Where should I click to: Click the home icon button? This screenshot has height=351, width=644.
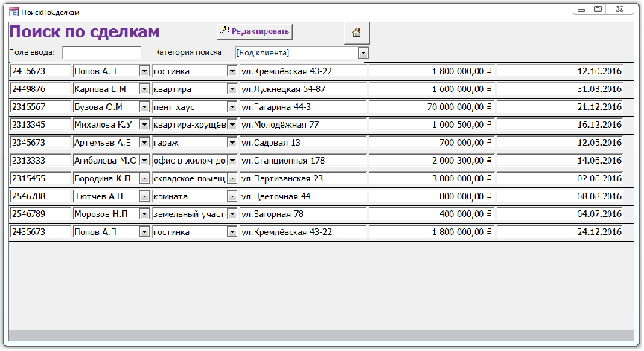(356, 33)
